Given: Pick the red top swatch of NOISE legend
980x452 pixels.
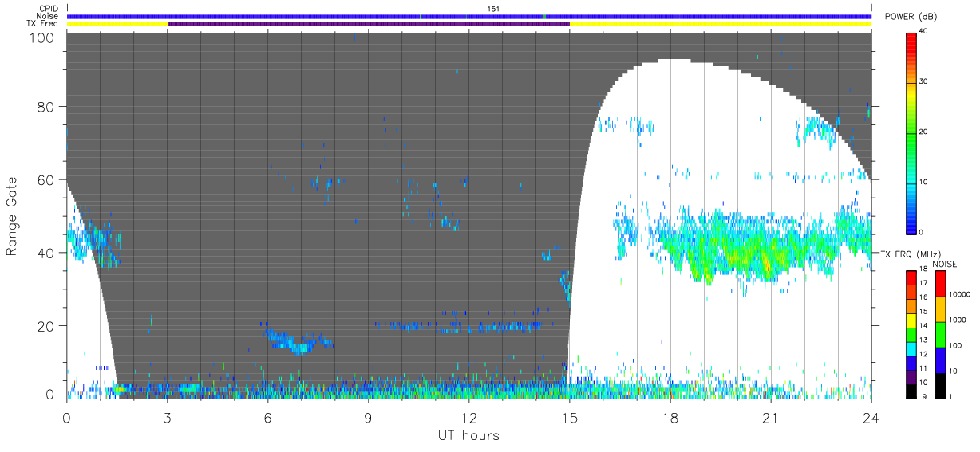Looking at the screenshot, I should pyautogui.click(x=939, y=283).
